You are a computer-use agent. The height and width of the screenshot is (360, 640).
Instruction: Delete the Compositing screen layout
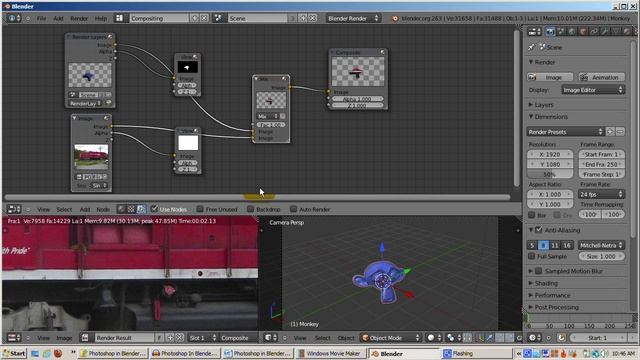coord(204,18)
